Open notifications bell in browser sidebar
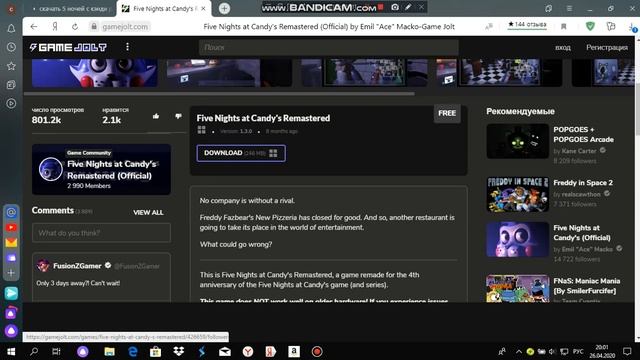This screenshot has width=640, height=360. [11, 29]
